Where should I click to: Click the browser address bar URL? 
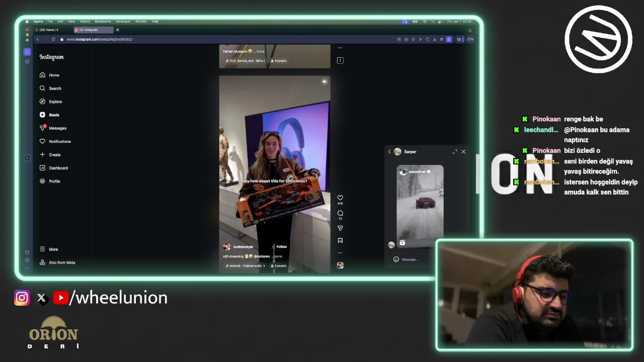tap(99, 39)
